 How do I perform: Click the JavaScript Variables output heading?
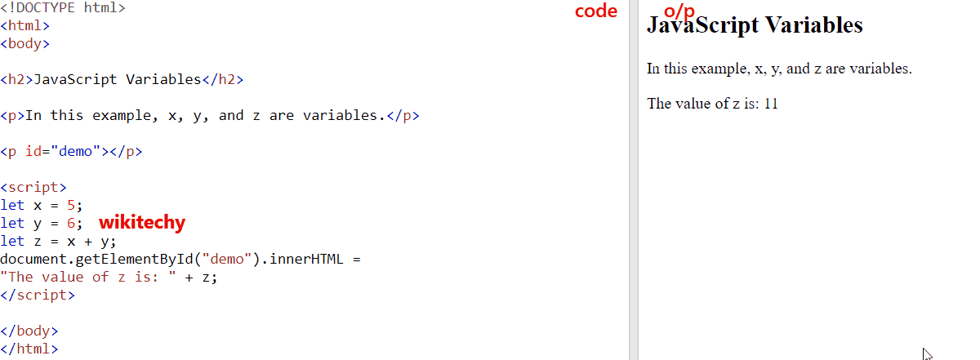click(755, 25)
